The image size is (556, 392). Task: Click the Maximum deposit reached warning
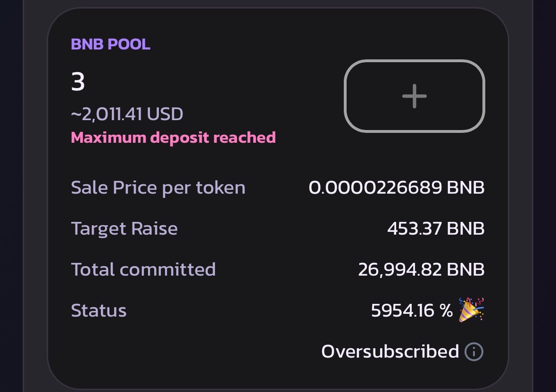pyautogui.click(x=174, y=138)
